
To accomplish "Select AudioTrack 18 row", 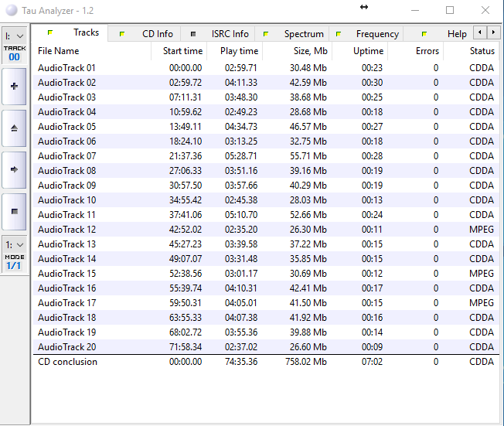I will pos(266,317).
